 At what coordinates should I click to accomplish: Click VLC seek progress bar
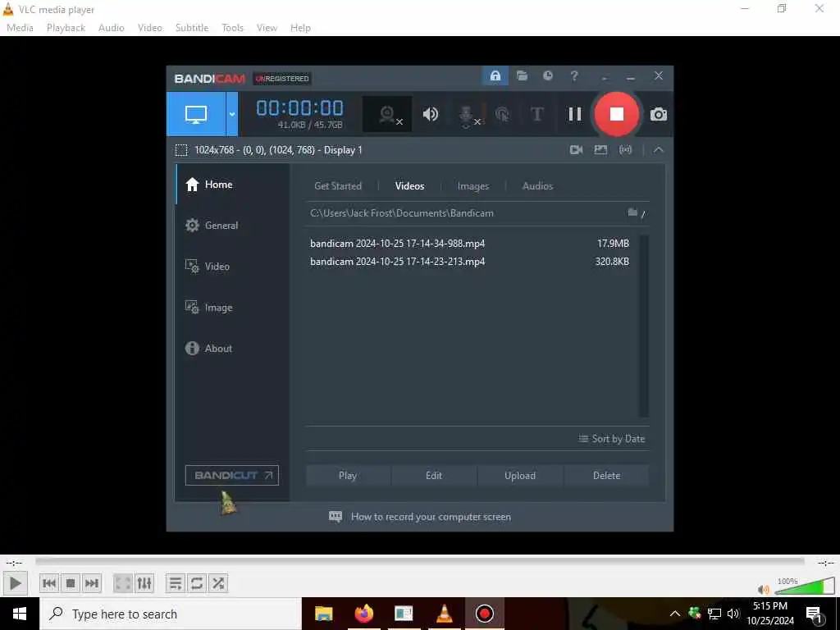point(420,561)
